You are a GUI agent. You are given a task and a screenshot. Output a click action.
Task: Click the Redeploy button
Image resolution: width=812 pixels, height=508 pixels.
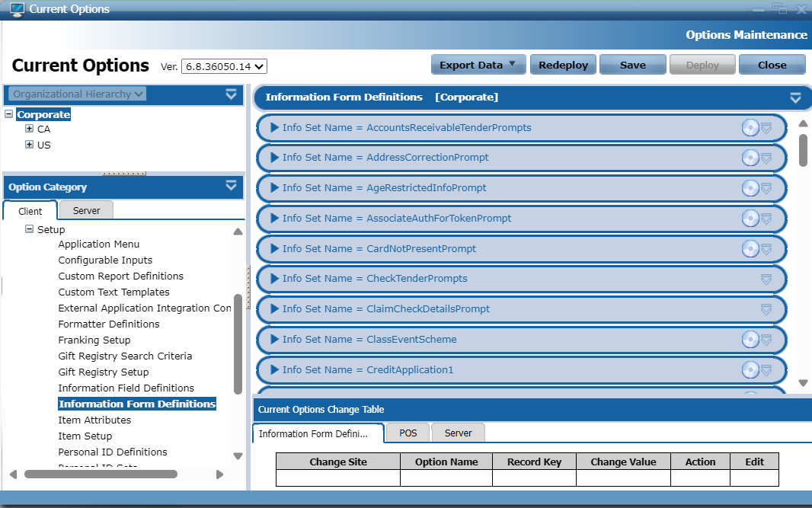click(563, 65)
